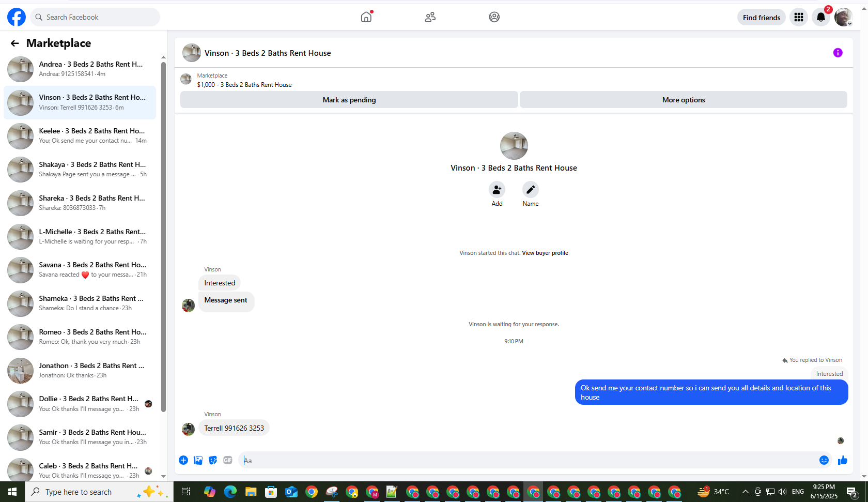
Task: Click the chat list scroll-up arrow
Action: [x=163, y=57]
